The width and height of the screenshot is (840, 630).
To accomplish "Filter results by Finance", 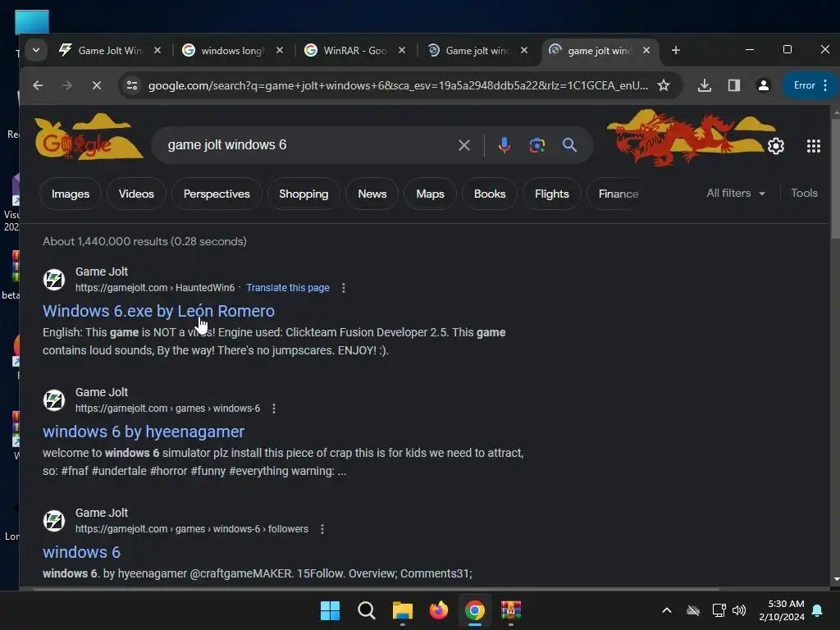I will (x=619, y=194).
